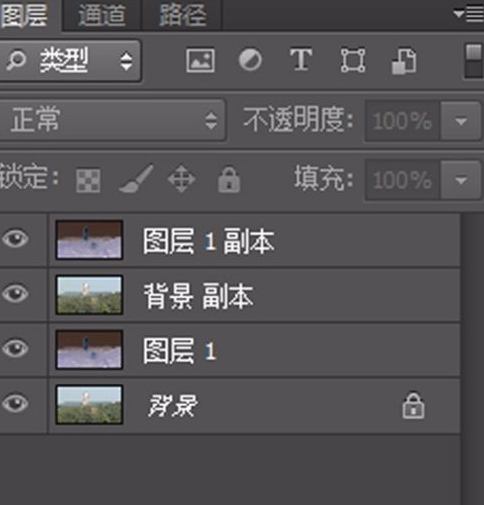Lock image pixels brush icon
Image resolution: width=484 pixels, height=505 pixels.
[136, 179]
